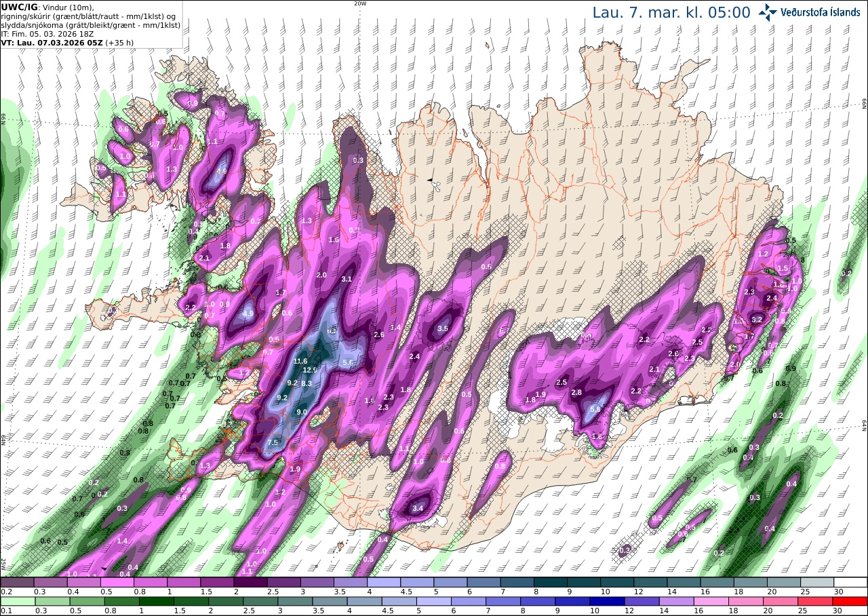Click the 3.4 precipitation value on map
Image resolution: width=868 pixels, height=616 pixels.
point(418,508)
